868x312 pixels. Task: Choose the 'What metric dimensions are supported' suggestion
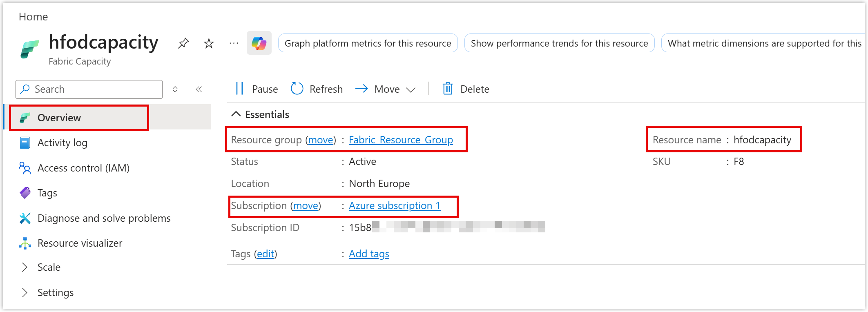[x=763, y=43]
